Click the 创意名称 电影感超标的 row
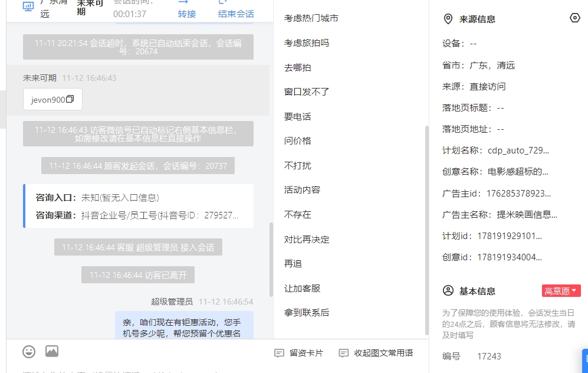Viewport: 588px width, 373px height. [x=495, y=172]
